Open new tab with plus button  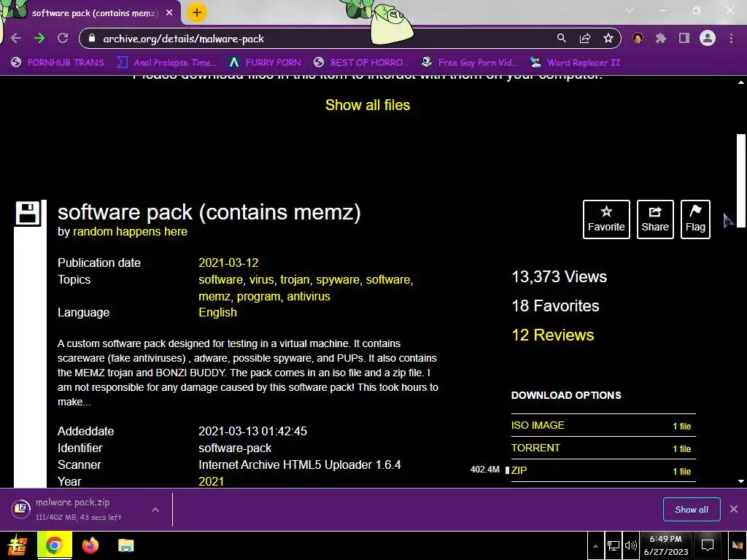click(x=197, y=12)
